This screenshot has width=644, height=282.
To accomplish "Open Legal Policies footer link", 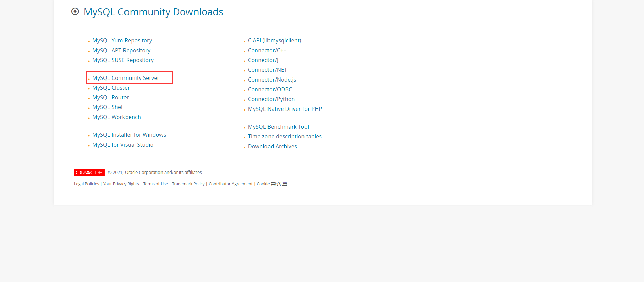I will 86,184.
